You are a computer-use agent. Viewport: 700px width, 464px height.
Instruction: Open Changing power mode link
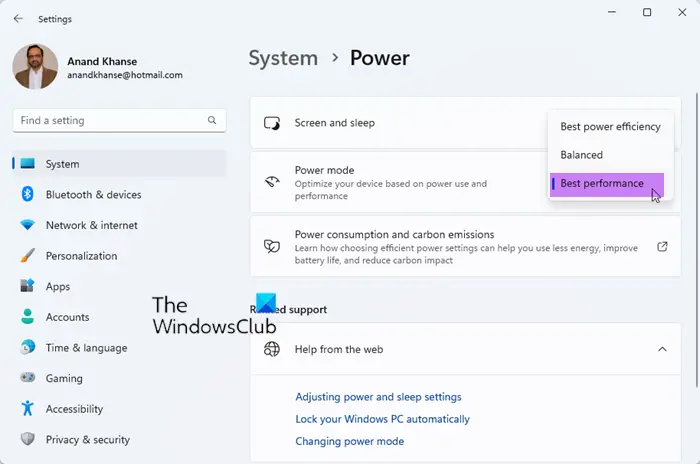pyautogui.click(x=350, y=441)
